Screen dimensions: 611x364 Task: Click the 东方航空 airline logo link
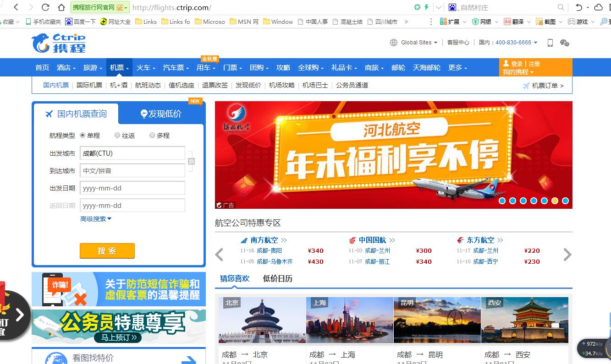480,240
